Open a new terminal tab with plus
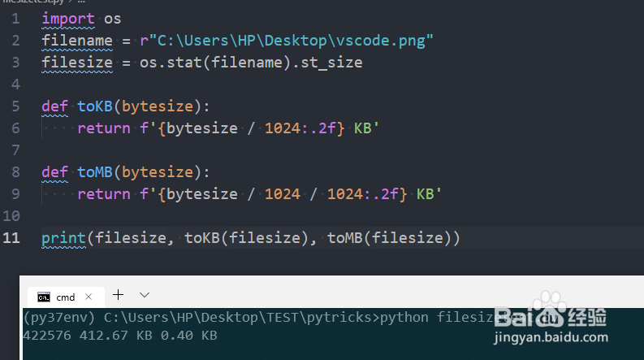 click(118, 295)
